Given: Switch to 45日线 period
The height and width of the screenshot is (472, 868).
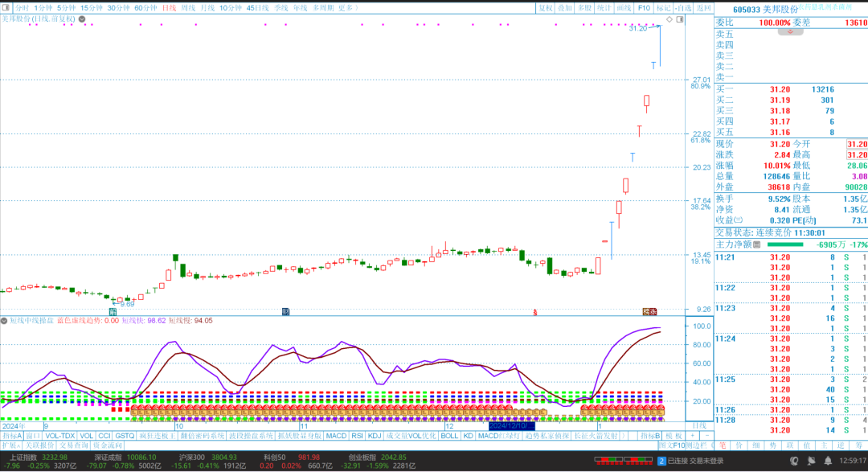Looking at the screenshot, I should click(257, 8).
